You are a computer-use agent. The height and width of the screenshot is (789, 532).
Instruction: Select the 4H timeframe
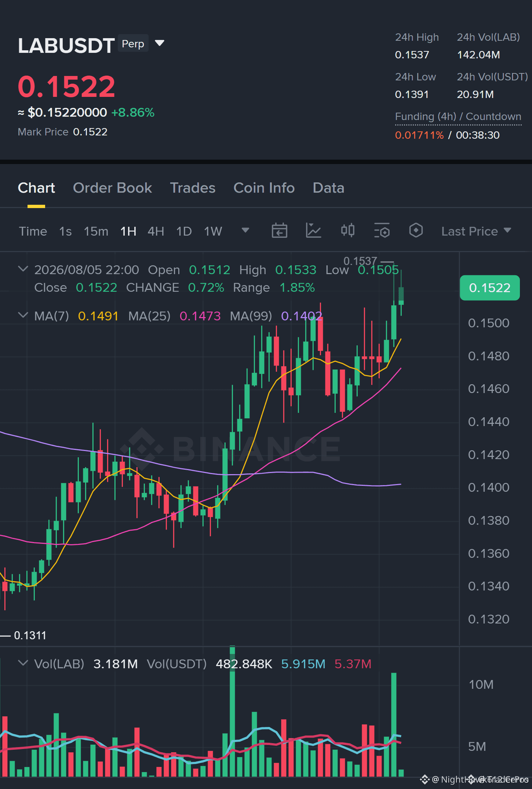pyautogui.click(x=156, y=231)
